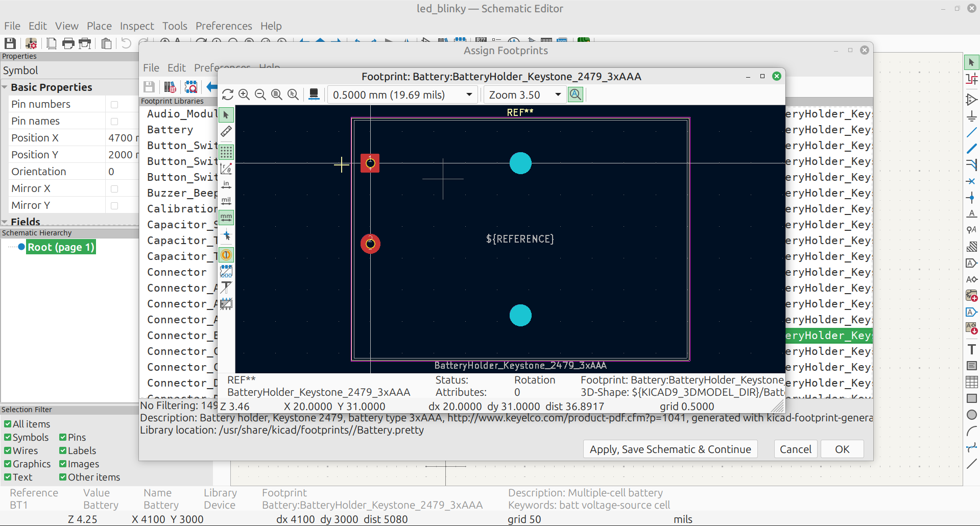The image size is (980, 526).
Task: Open the Place menu
Action: [x=99, y=26]
